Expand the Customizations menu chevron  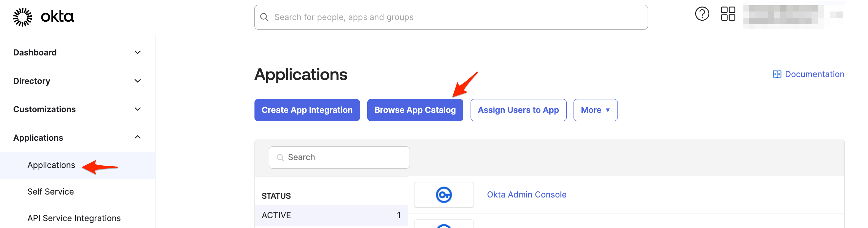pyautogui.click(x=137, y=109)
